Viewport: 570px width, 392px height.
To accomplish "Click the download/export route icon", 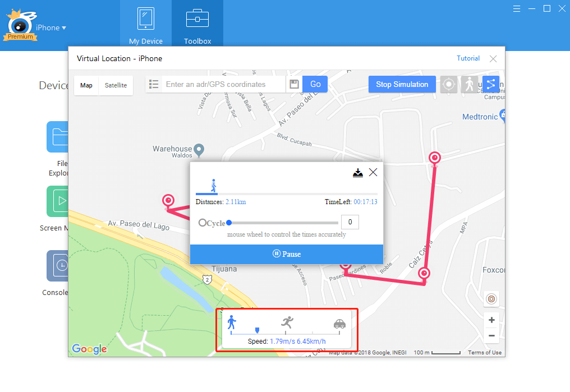I will point(358,173).
